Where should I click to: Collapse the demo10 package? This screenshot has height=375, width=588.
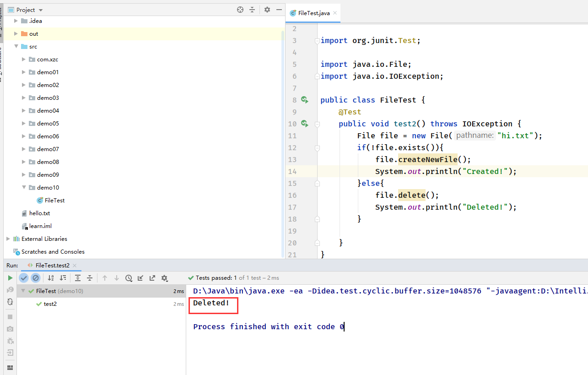coord(24,187)
